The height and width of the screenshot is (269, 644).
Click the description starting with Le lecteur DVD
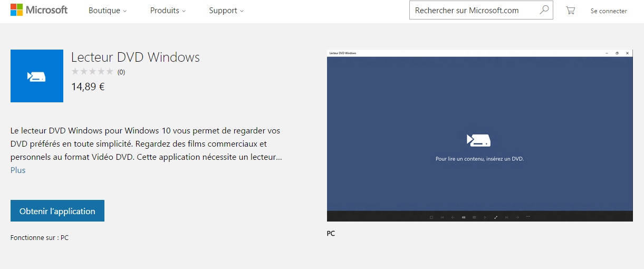pos(147,143)
